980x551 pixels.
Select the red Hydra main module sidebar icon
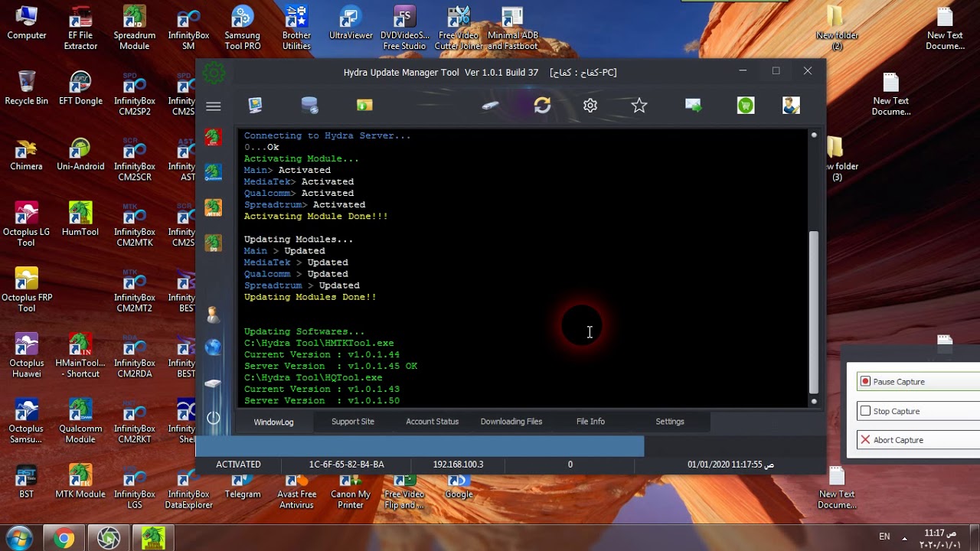click(214, 137)
